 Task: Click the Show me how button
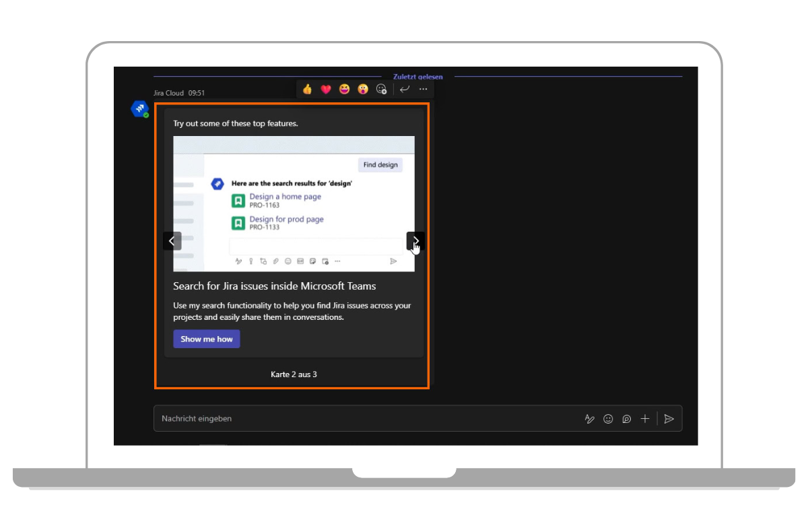206,339
